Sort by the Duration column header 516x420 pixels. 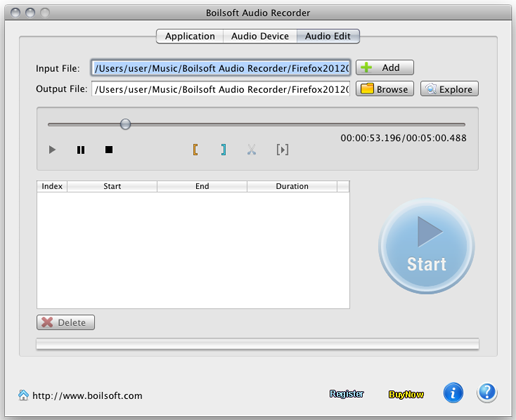point(292,186)
